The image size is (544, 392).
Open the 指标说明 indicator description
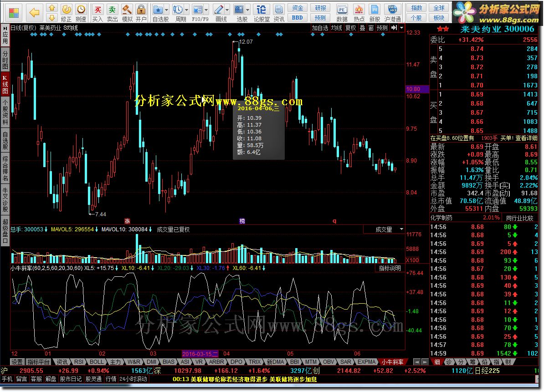(x=390, y=268)
